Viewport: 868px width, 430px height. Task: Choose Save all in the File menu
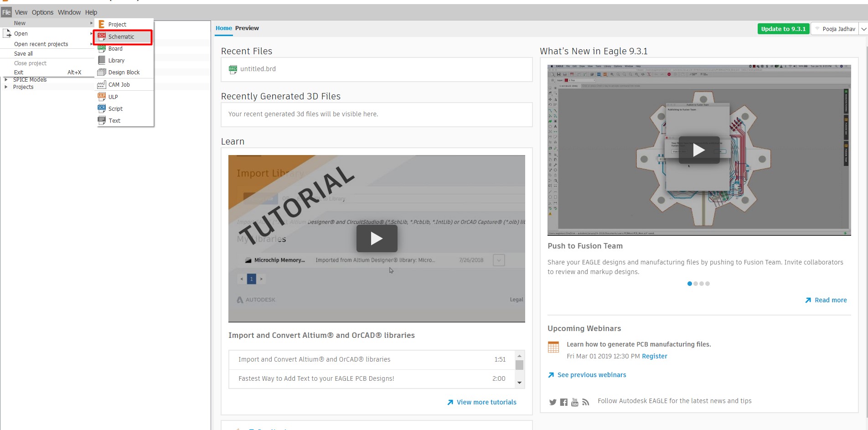coord(47,53)
